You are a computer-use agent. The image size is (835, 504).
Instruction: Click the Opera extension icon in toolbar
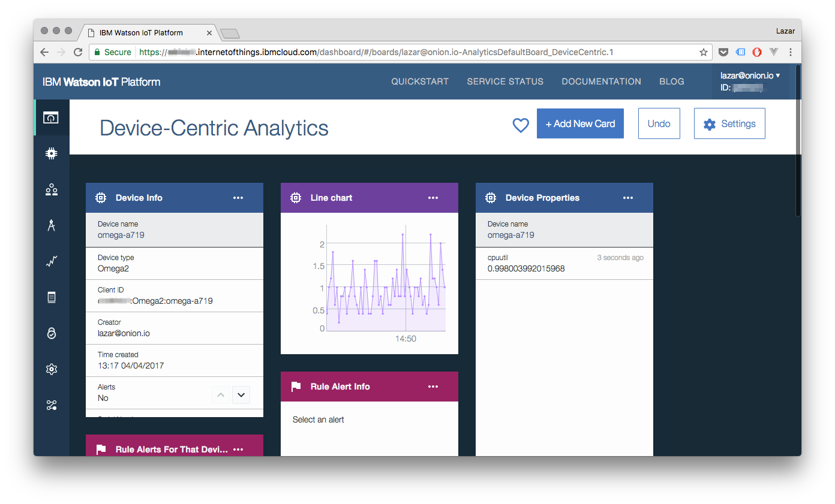coord(757,52)
